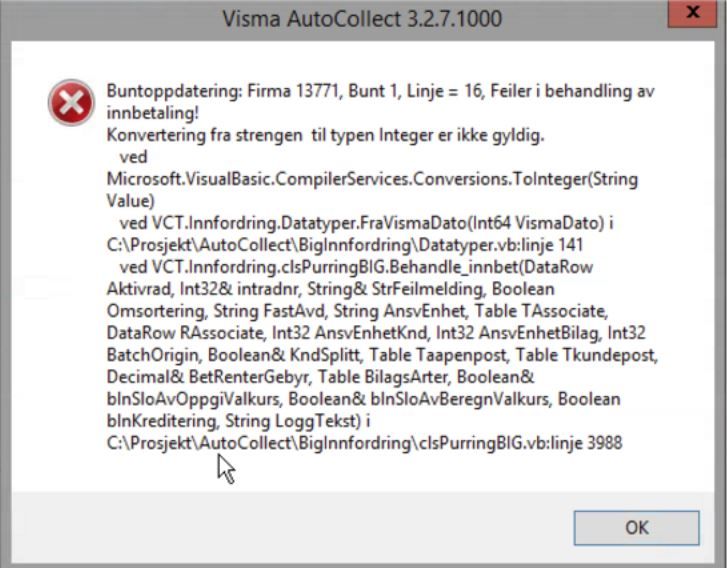Click the line 'ved VCT.Innfordring.Datatyper.FraVismaDato(Int64 VismaDato) i'
727x568 pixels.
coord(366,223)
